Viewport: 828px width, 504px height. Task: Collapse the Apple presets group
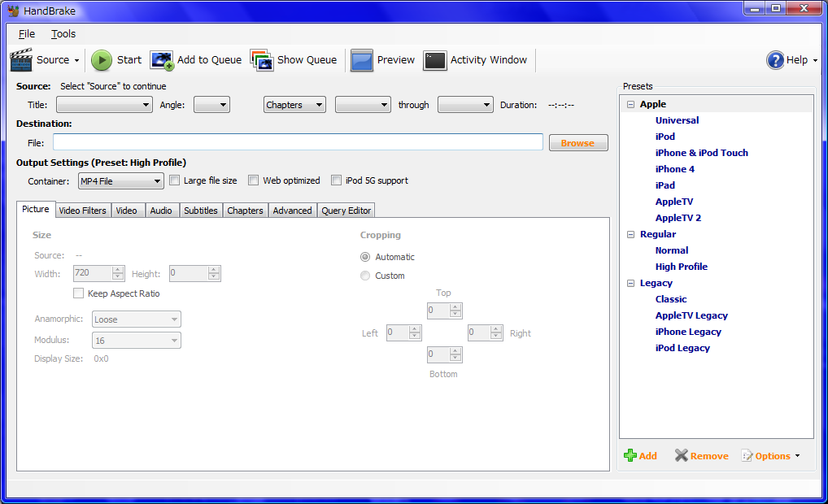tap(630, 103)
